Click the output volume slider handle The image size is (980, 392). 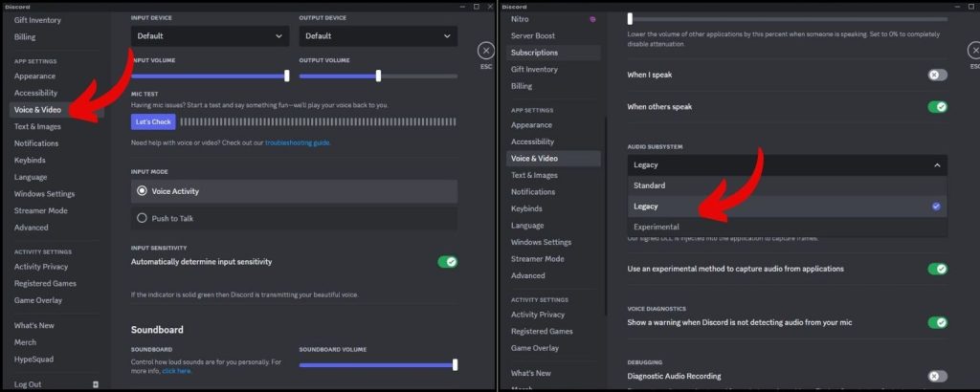pyautogui.click(x=378, y=76)
